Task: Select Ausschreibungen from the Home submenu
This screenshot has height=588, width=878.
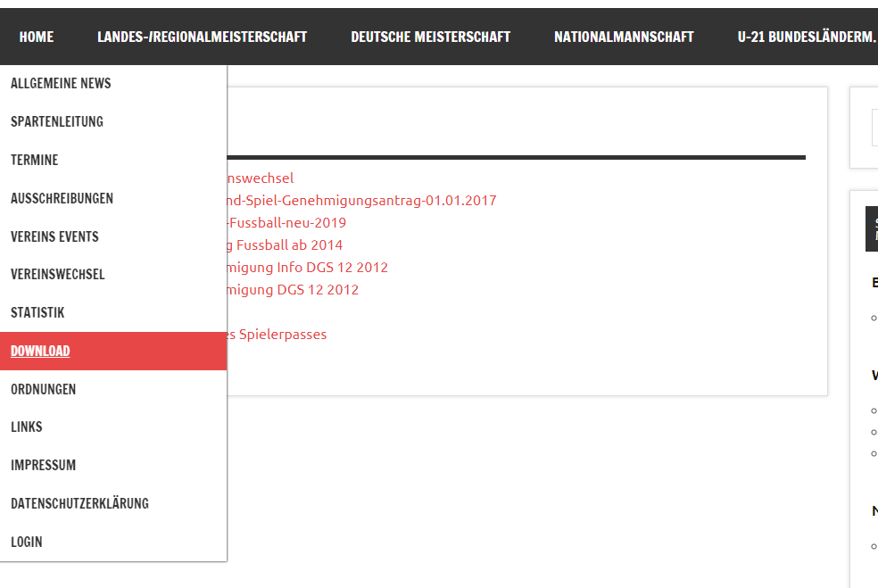Action: pos(62,199)
